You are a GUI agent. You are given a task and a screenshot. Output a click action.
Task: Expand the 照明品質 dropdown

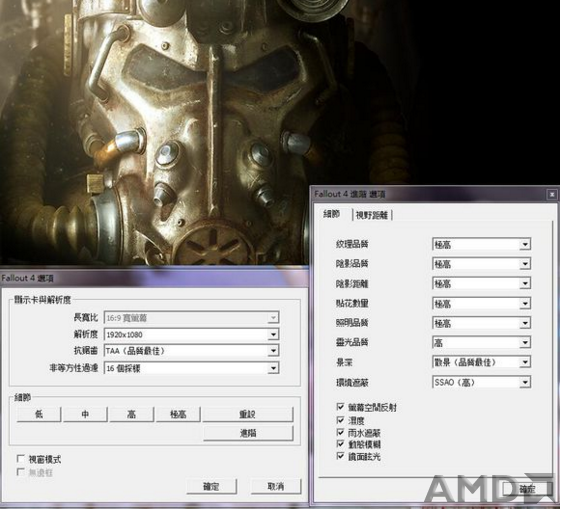tap(482, 323)
